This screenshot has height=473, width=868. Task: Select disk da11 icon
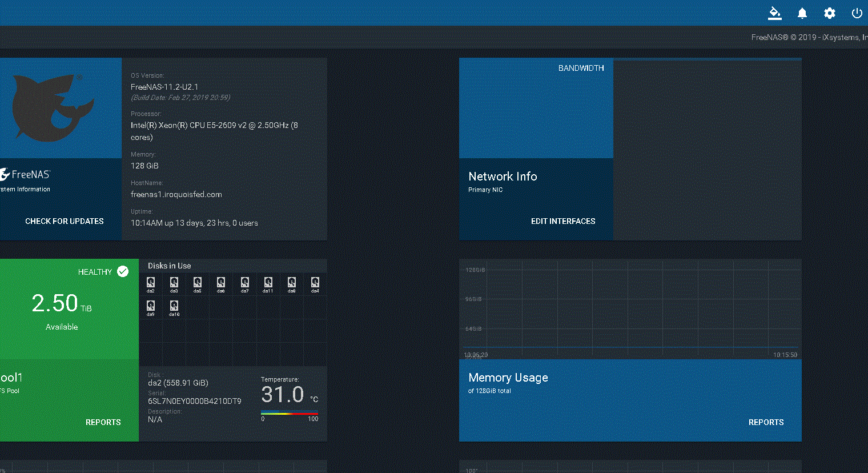click(x=268, y=283)
